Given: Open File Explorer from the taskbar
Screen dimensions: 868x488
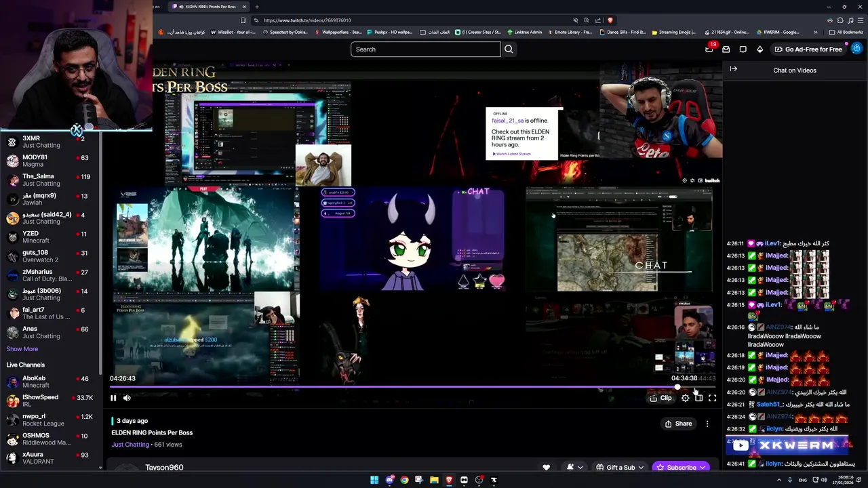Looking at the screenshot, I should tap(434, 480).
